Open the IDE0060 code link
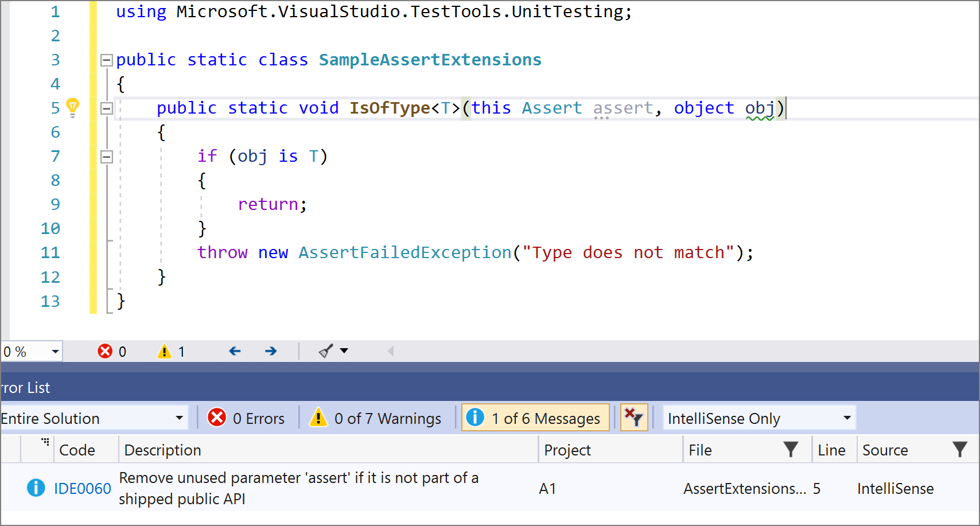Screen dimensions: 980x526 (x=83, y=489)
